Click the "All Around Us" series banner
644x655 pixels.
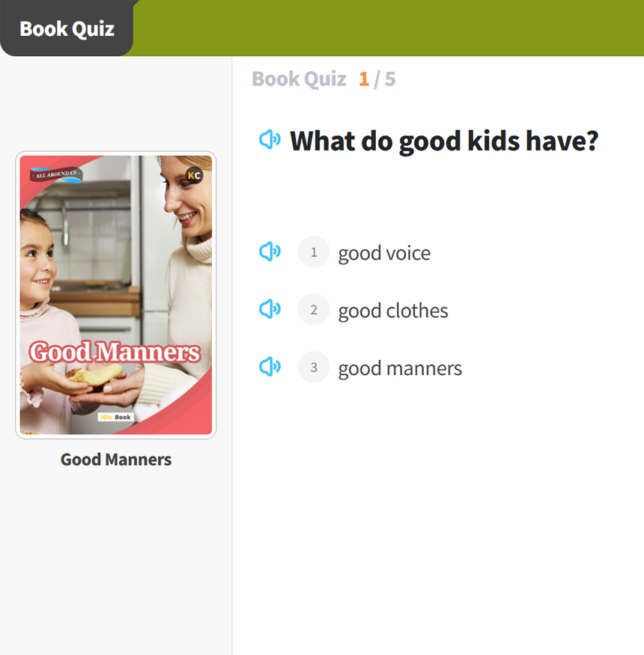(x=56, y=175)
